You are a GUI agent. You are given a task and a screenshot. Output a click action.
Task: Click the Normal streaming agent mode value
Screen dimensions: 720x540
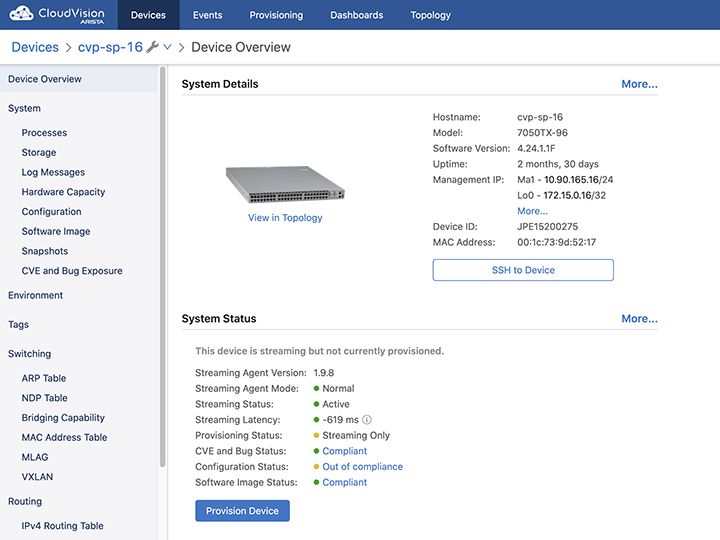pyautogui.click(x=338, y=388)
